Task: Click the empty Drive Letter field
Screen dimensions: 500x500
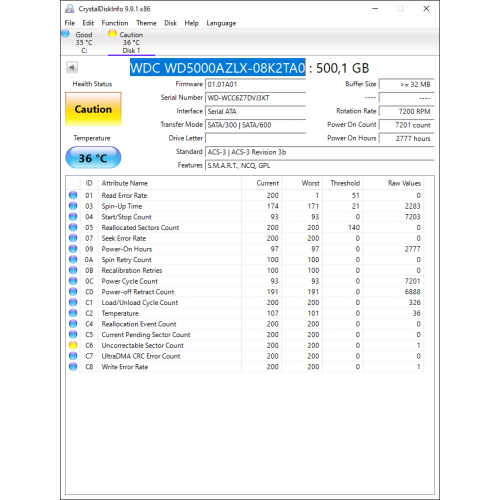Action: click(x=256, y=138)
